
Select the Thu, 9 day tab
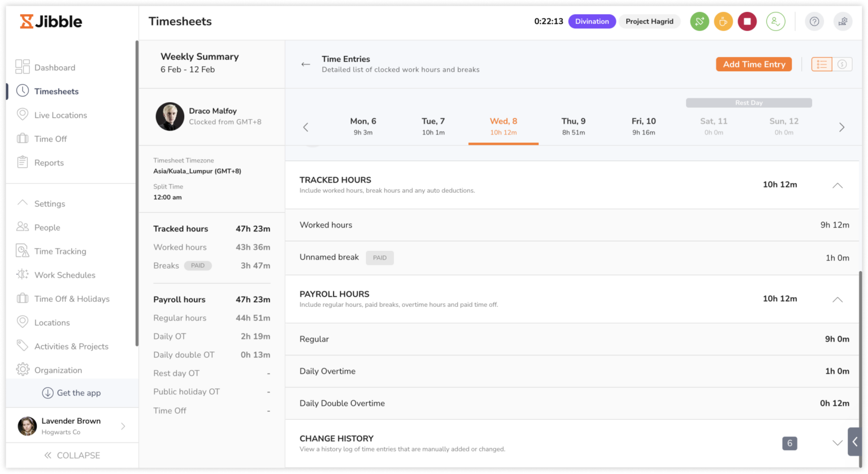573,126
